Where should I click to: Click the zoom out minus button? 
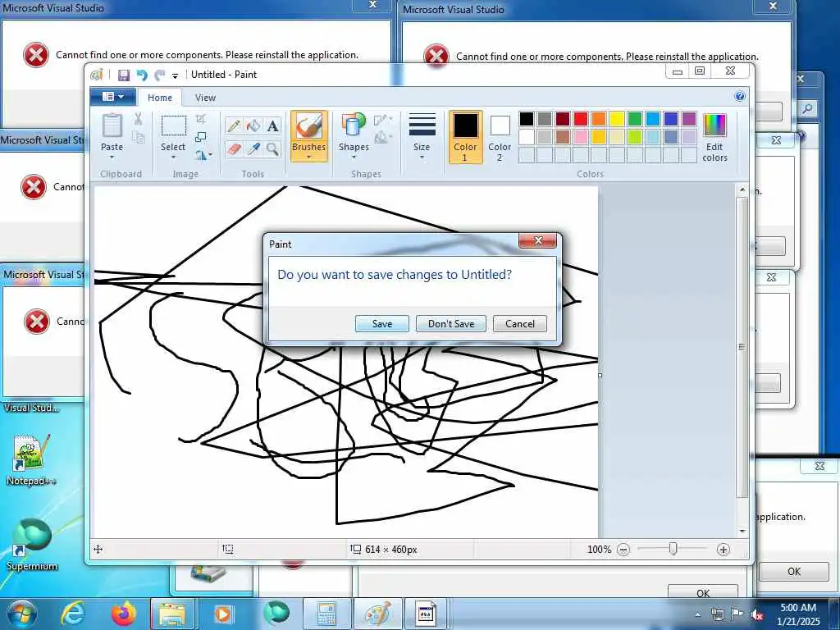click(x=623, y=549)
